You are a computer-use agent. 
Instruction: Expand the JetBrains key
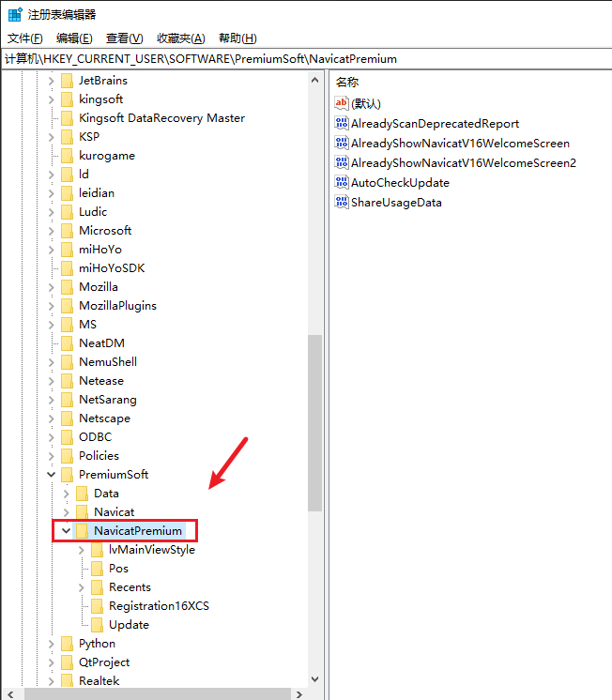[x=51, y=81]
